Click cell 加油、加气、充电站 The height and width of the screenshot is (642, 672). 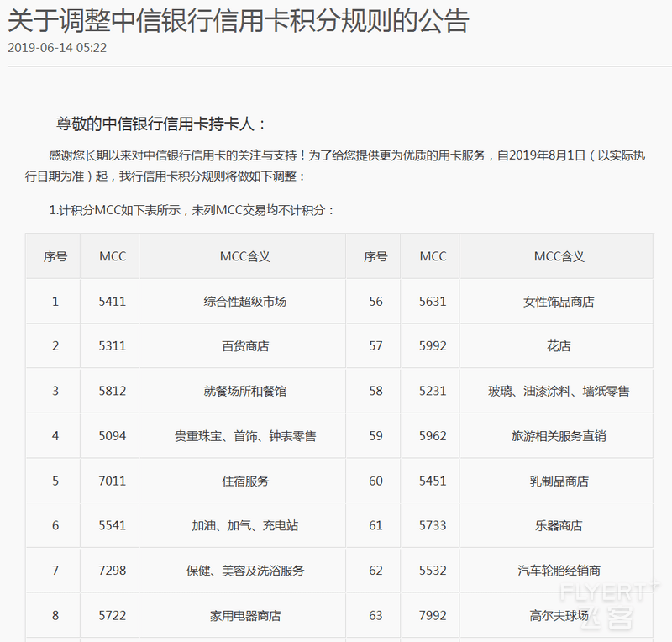click(x=244, y=525)
